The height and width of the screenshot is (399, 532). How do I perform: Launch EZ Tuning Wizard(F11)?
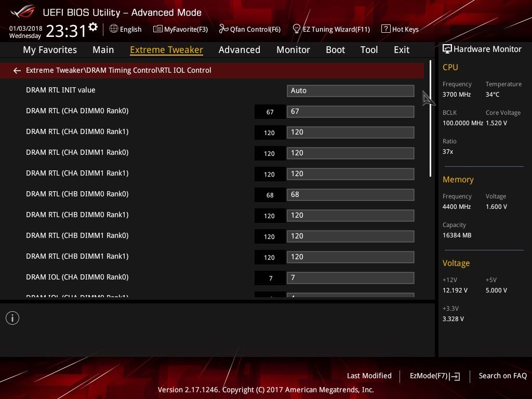click(x=331, y=29)
